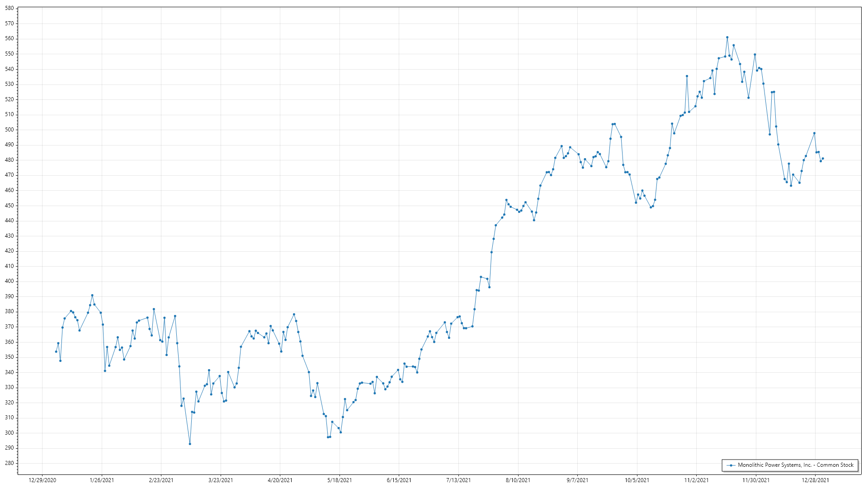Click the 10/5/2021 x-axis date label
Viewport: 868px width, 488px height.
[x=637, y=480]
